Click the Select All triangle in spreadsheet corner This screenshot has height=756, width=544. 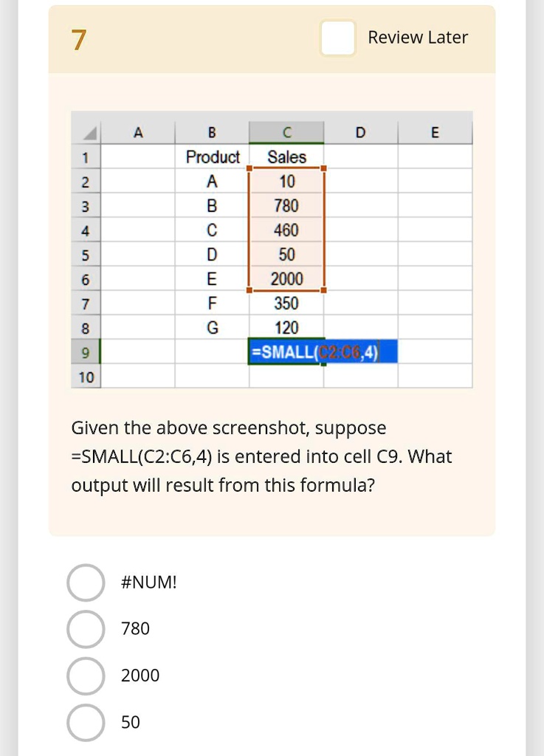click(x=86, y=131)
